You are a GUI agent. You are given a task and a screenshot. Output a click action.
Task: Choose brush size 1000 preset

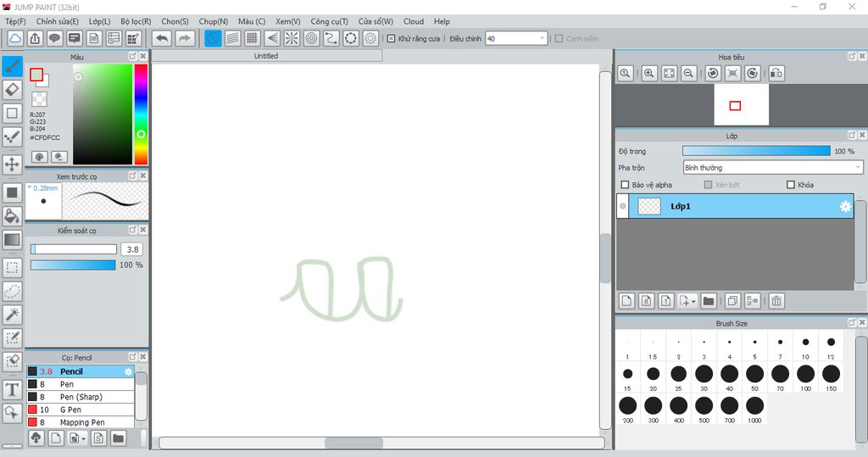(754, 410)
